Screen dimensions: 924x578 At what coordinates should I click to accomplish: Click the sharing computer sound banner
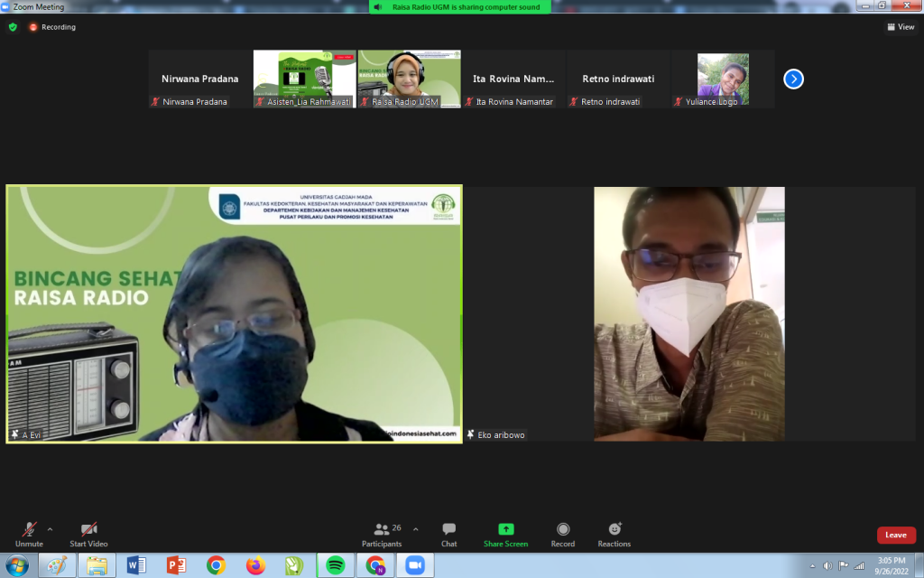click(459, 7)
